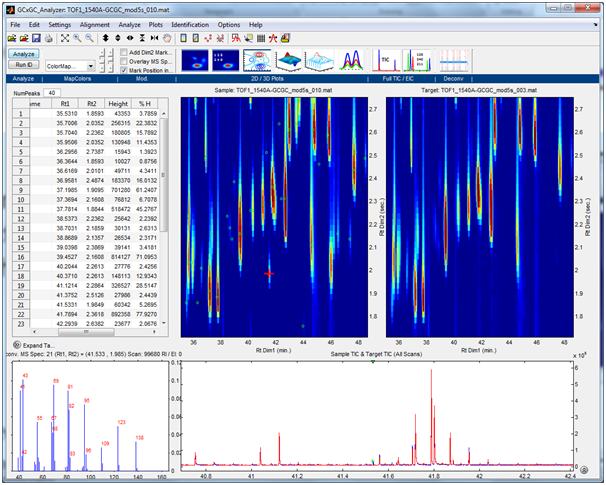Show the TIC chromatogram plot
This screenshot has height=485, width=606.
(385, 61)
